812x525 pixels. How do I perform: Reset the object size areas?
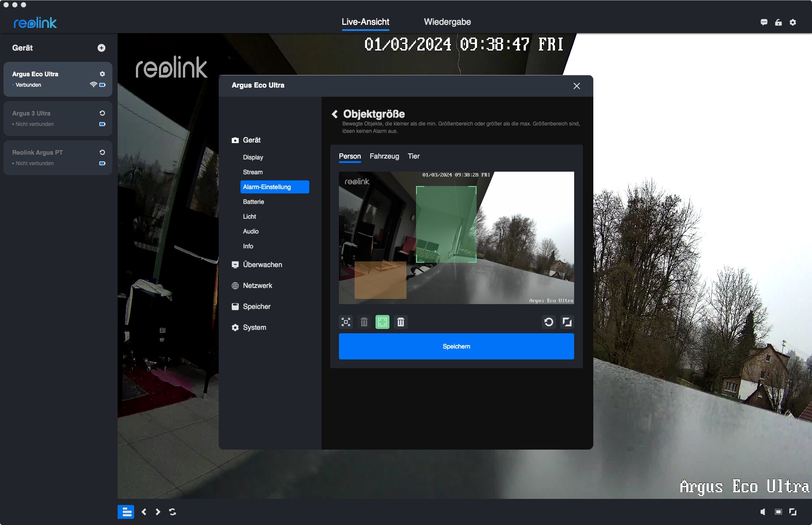549,322
